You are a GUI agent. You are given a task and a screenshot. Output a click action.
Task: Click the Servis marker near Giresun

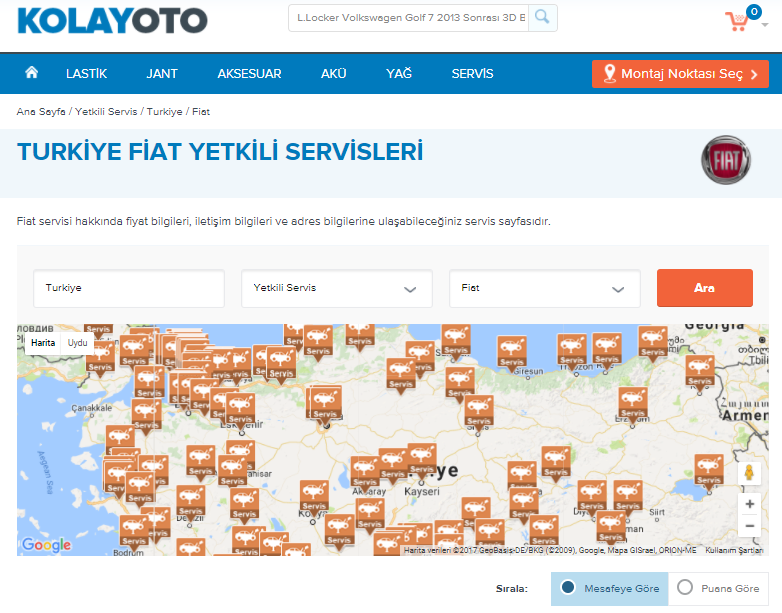(x=512, y=352)
